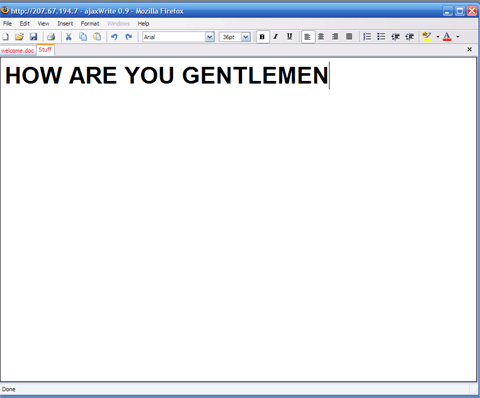Decrease indent with the outdent icon
Image resolution: width=480 pixels, height=398 pixels.
click(x=395, y=37)
